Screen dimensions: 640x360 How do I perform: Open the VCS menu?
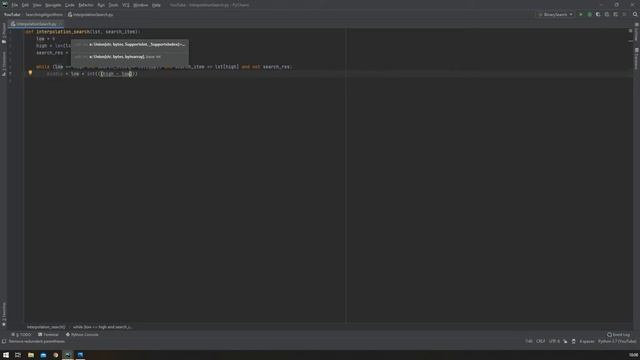coord(126,5)
